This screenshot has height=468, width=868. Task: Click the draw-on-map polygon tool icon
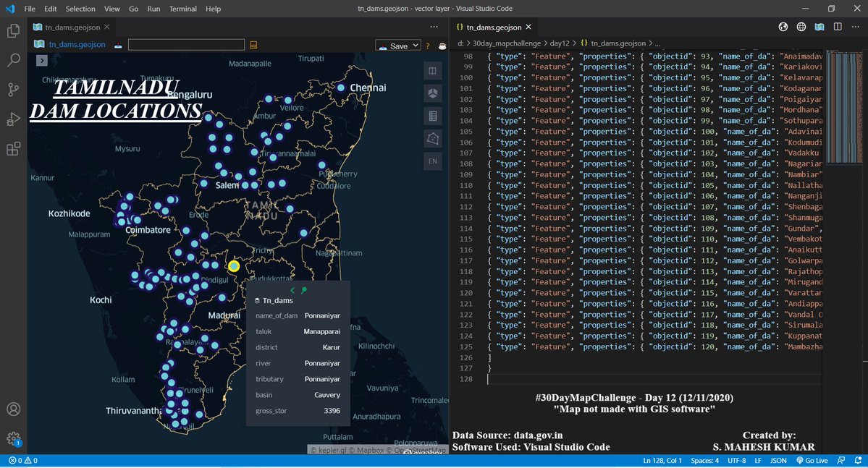point(432,138)
